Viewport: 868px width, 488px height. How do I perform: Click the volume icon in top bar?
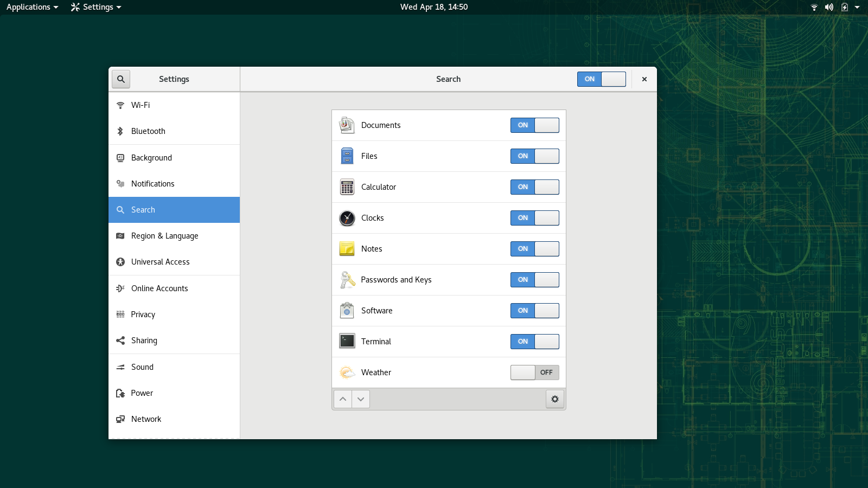(x=829, y=7)
